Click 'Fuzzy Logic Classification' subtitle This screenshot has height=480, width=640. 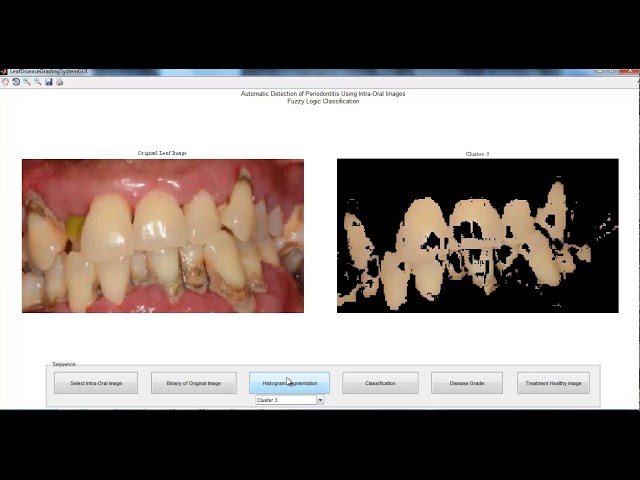click(323, 101)
